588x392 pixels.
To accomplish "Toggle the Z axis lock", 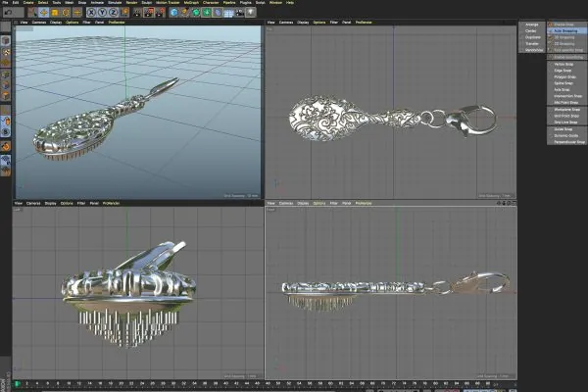I will [114, 13].
